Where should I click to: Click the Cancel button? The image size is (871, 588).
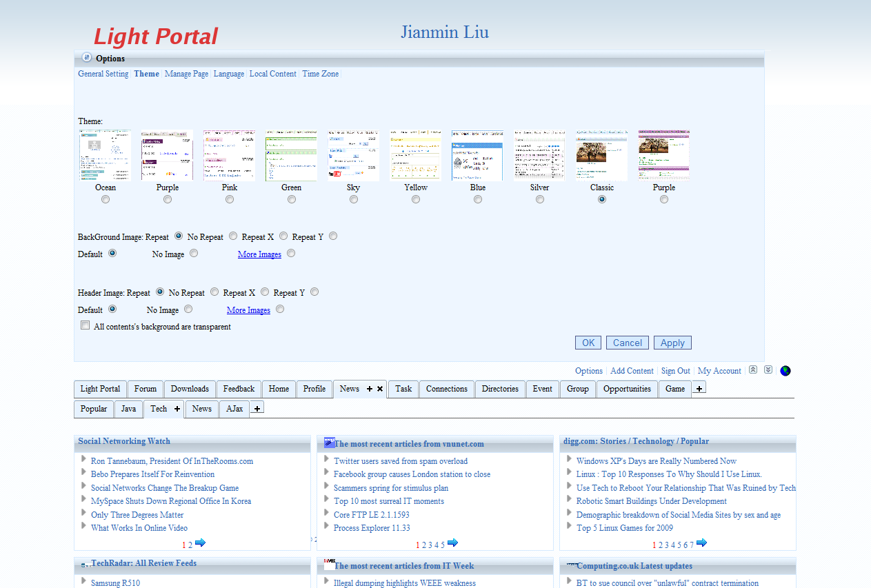pyautogui.click(x=628, y=343)
